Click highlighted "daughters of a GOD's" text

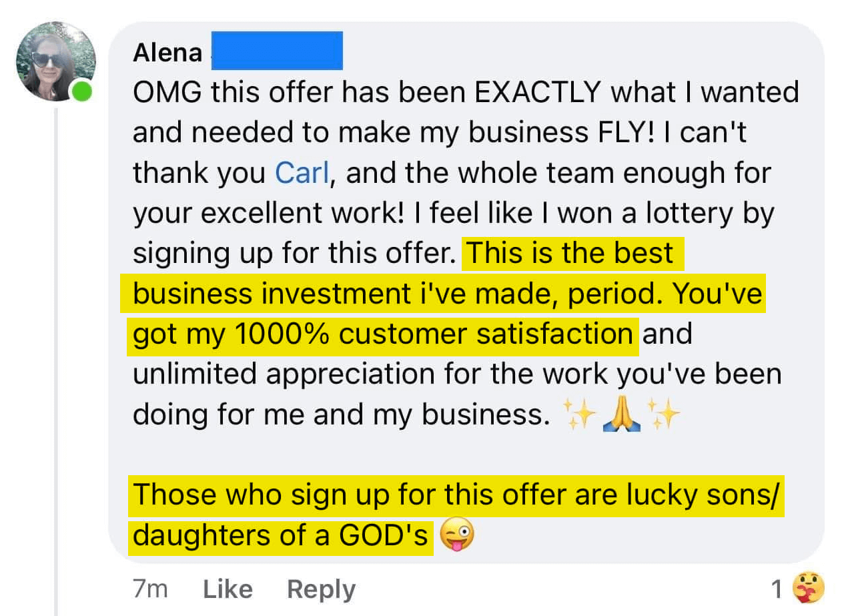point(280,536)
